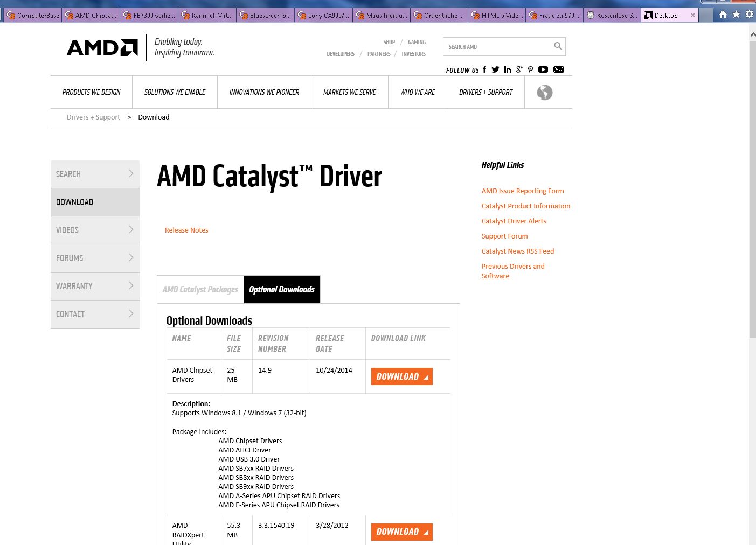Click release date 10/24/2014 cell
Viewport: 756px width, 545px height.
[x=338, y=376]
